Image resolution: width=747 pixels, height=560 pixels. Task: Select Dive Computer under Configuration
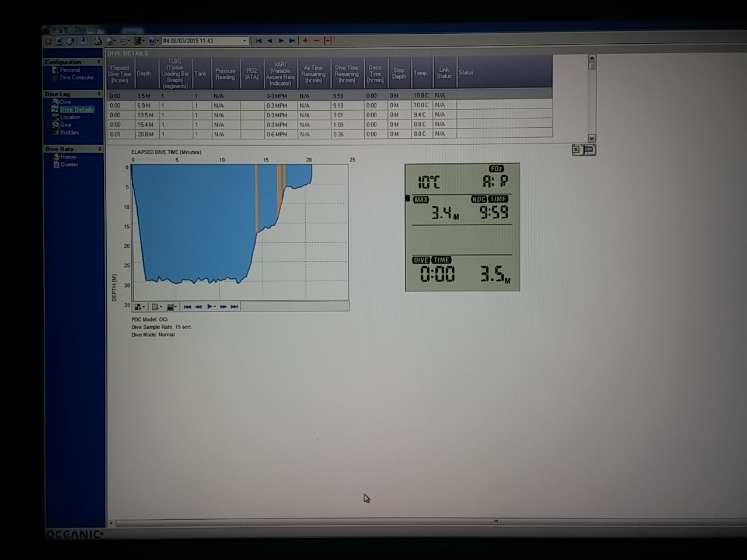(x=76, y=78)
